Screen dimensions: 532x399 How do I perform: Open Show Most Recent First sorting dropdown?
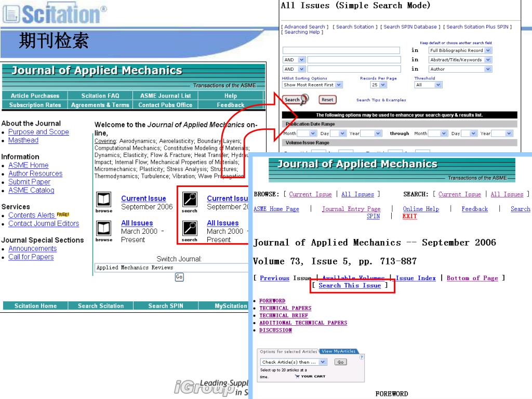[x=312, y=85]
